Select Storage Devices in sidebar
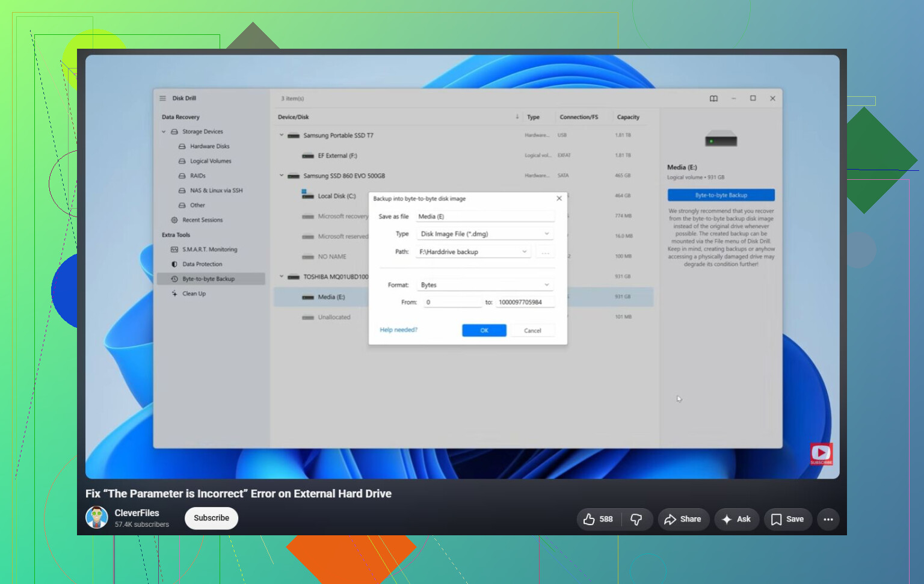Screen dimensions: 924x584 [203, 132]
